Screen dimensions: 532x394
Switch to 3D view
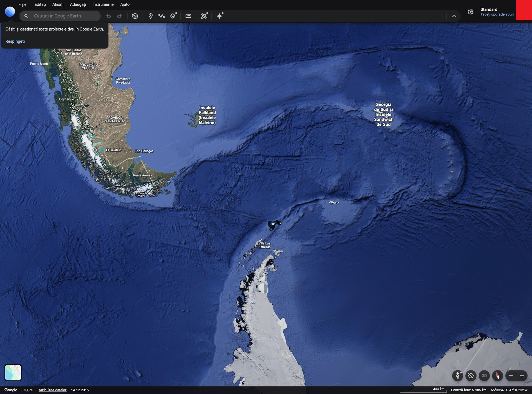coord(484,376)
